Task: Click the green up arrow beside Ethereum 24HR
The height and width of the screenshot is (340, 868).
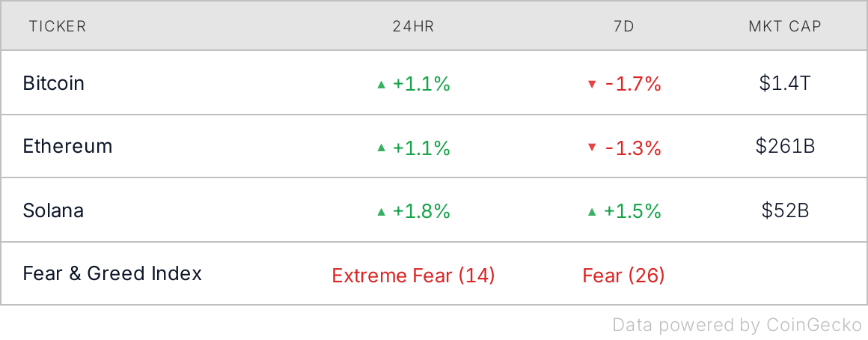Action: coord(380,148)
